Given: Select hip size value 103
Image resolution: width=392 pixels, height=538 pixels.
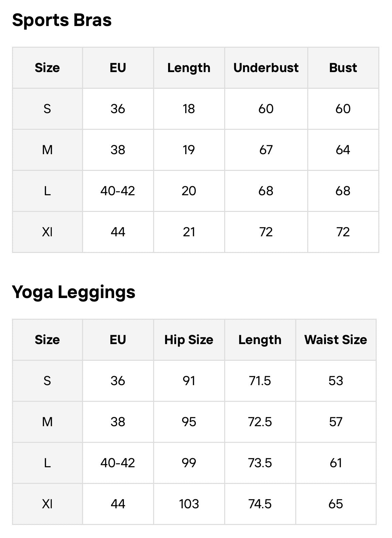Looking at the screenshot, I should tap(189, 504).
